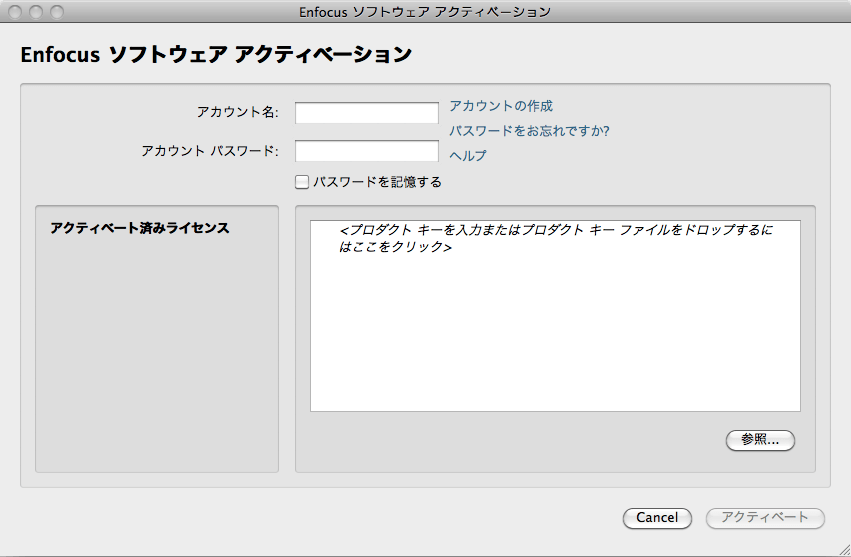Viewport: 851px width, 557px height.
Task: Zoom the window using the titlebar button
Action: pyautogui.click(x=56, y=11)
